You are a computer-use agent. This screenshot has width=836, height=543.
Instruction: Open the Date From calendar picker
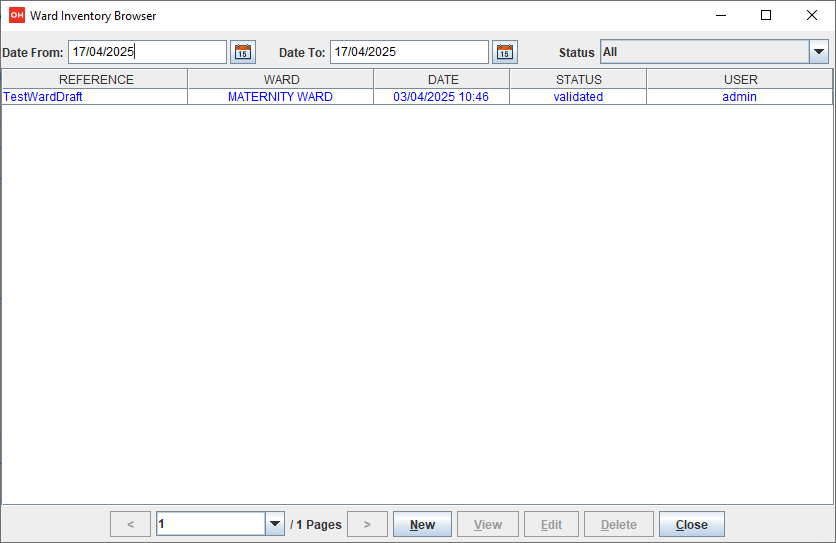tap(243, 52)
